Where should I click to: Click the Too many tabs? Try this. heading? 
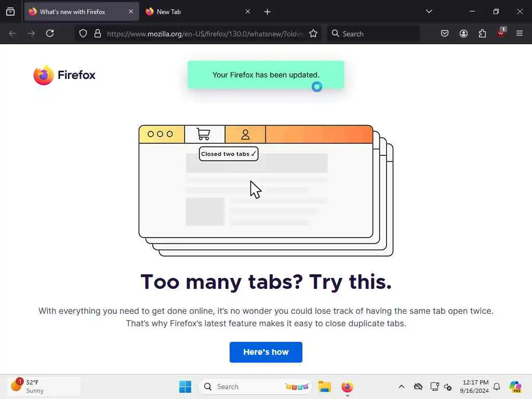(266, 282)
